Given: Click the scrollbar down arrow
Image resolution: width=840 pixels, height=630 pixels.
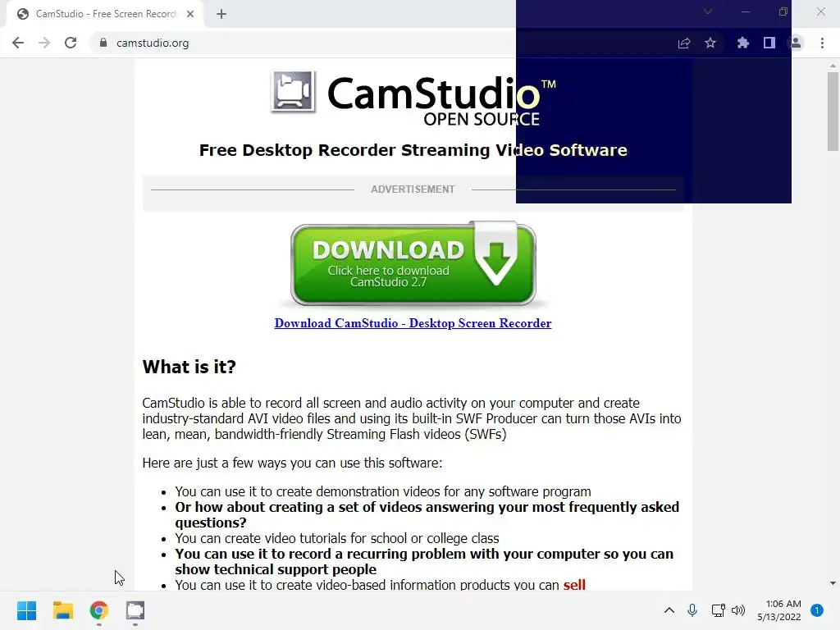Looking at the screenshot, I should coord(833,583).
